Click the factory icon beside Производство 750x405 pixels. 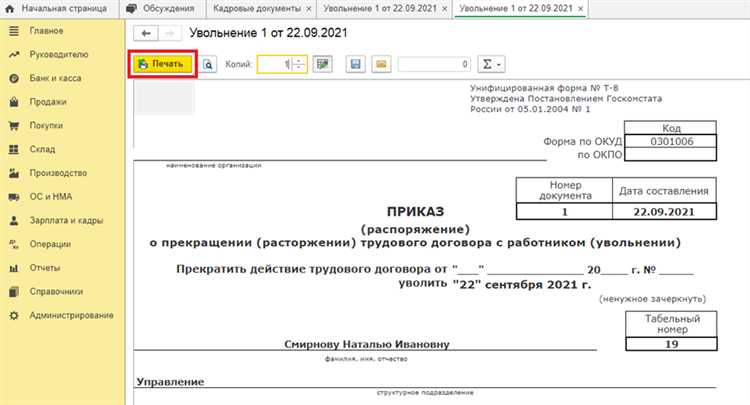[14, 173]
